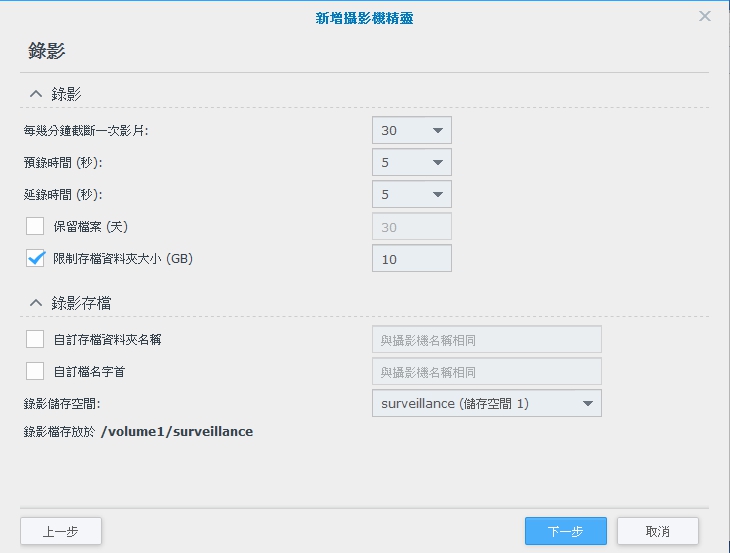Close the 新增攝影機精靈 dialog with X
This screenshot has width=730, height=553.
click(705, 16)
